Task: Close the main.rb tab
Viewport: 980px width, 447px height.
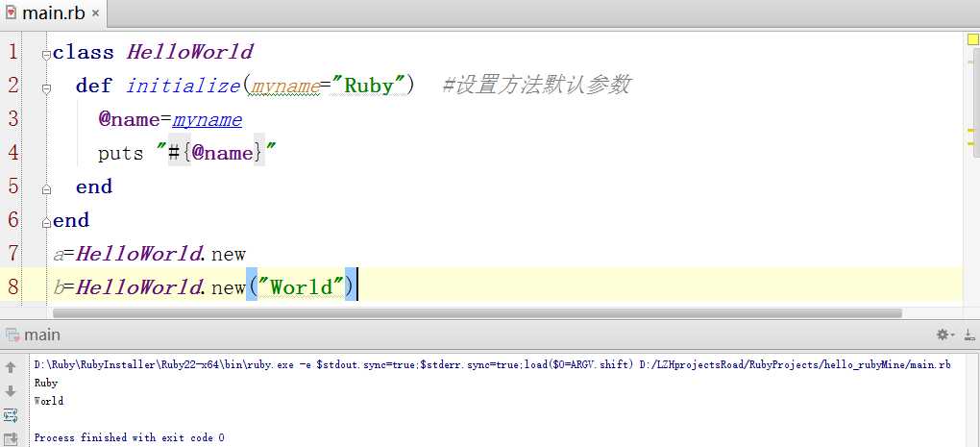Action: click(x=95, y=13)
